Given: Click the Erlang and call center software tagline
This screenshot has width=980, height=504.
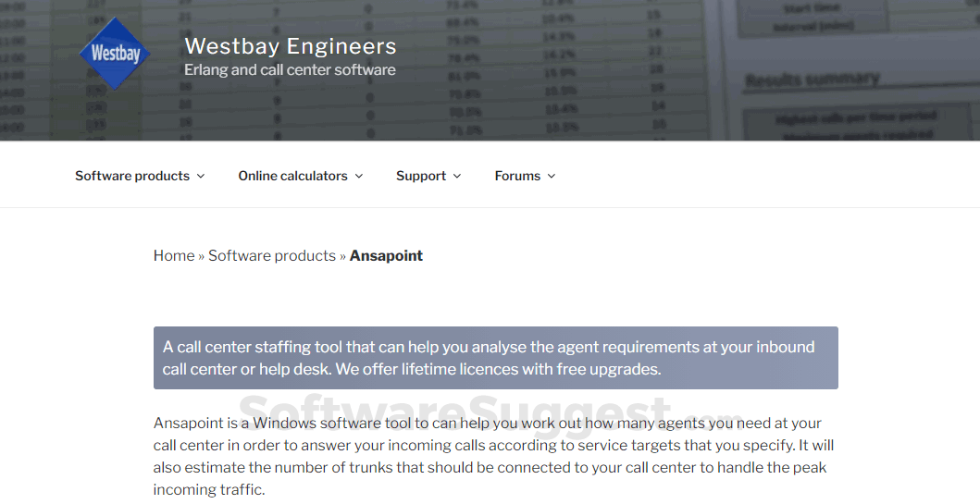Looking at the screenshot, I should [x=290, y=70].
